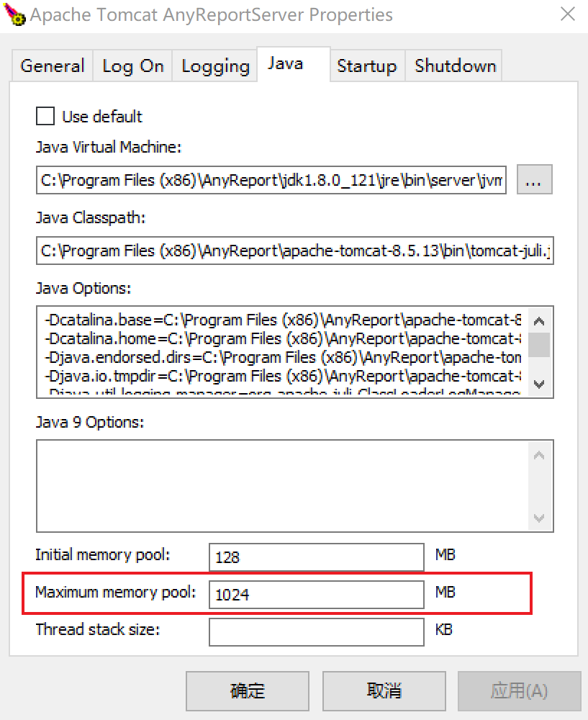Open the General tab
This screenshot has height=720, width=588.
pyautogui.click(x=52, y=66)
